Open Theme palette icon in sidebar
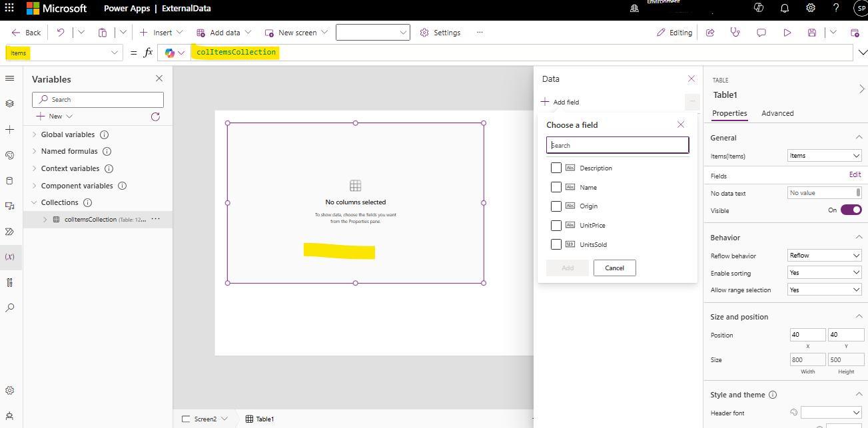 [9, 155]
